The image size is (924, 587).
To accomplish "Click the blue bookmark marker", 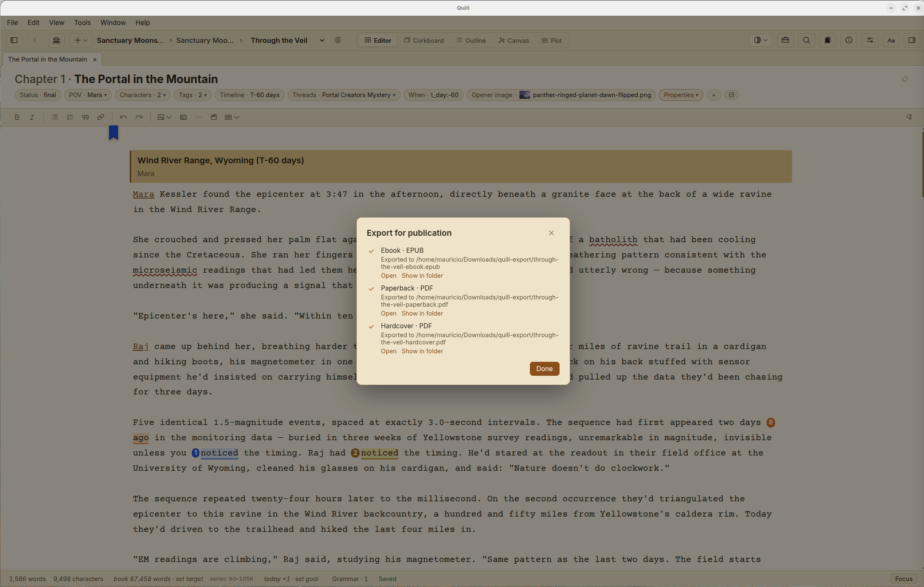I will coord(113,133).
